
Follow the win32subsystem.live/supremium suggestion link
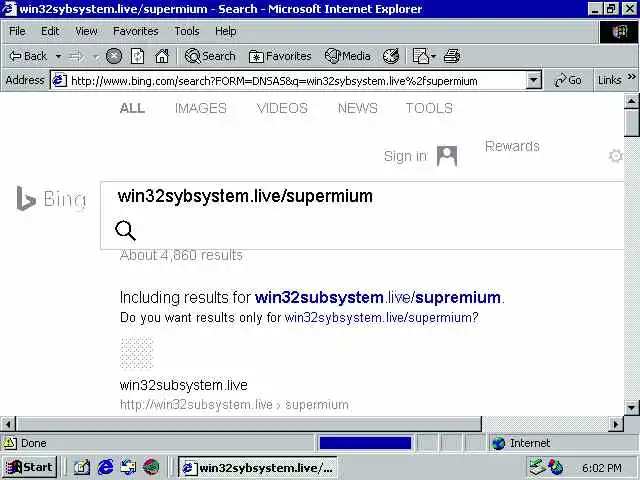[x=378, y=298]
